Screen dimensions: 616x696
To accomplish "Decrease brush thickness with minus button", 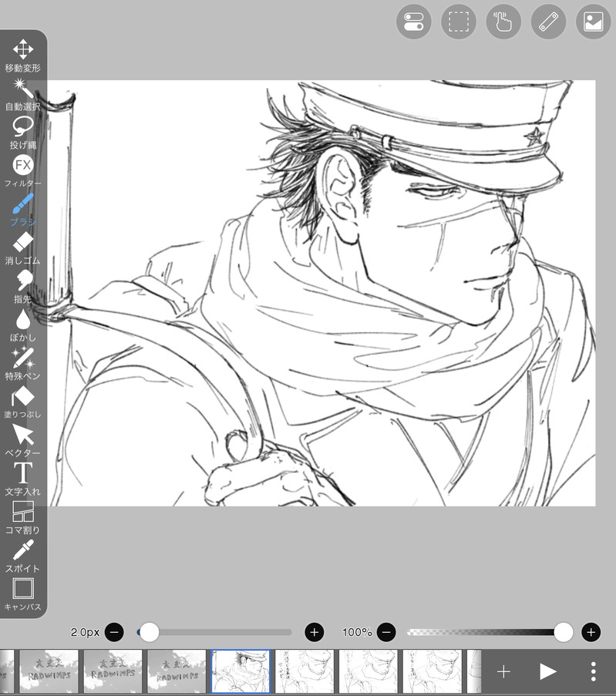I will click(114, 632).
